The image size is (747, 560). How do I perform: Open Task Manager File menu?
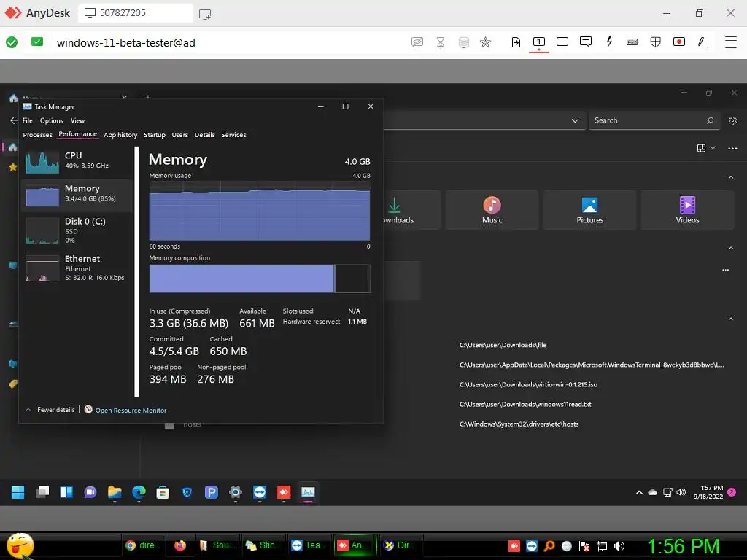coord(28,120)
